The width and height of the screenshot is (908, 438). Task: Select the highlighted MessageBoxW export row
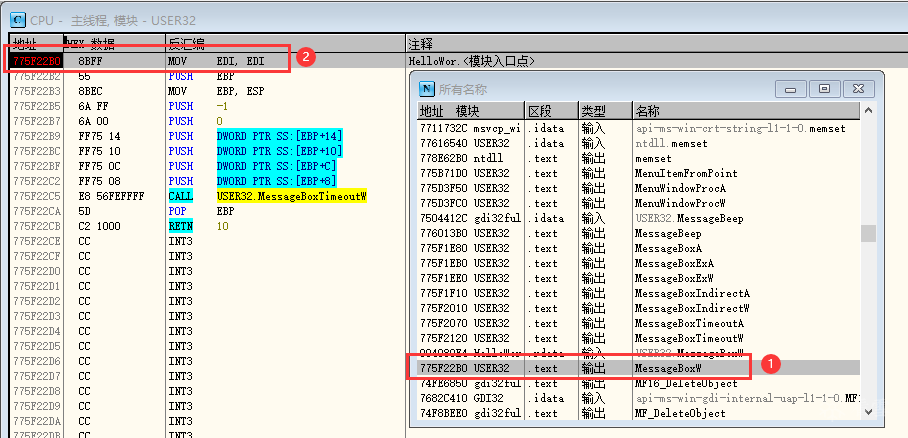(639, 368)
